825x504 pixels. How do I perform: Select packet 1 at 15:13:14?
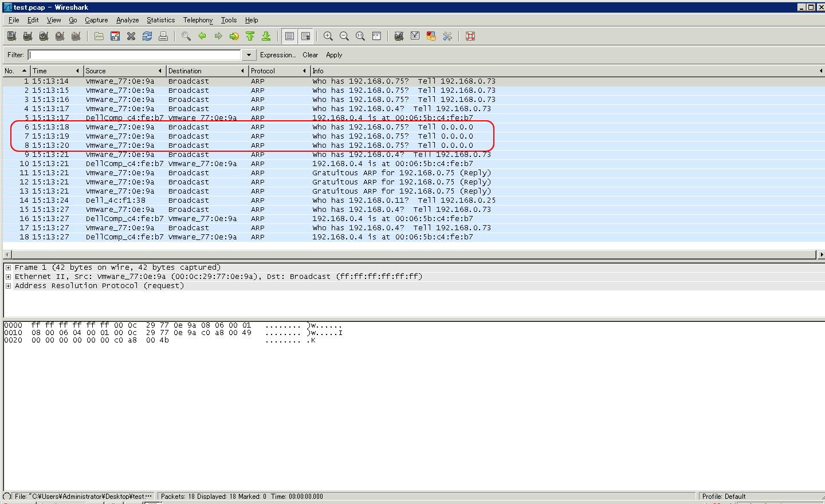point(414,81)
